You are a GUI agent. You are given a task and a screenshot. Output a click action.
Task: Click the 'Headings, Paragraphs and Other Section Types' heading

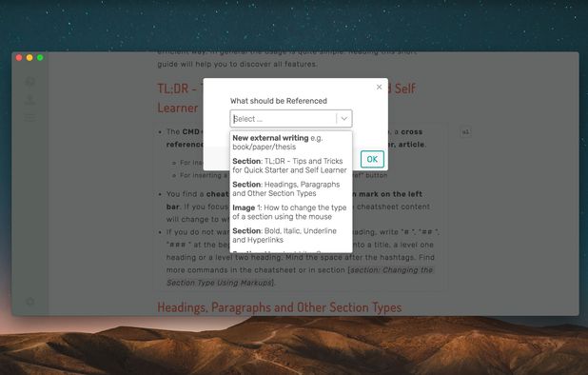pyautogui.click(x=280, y=307)
